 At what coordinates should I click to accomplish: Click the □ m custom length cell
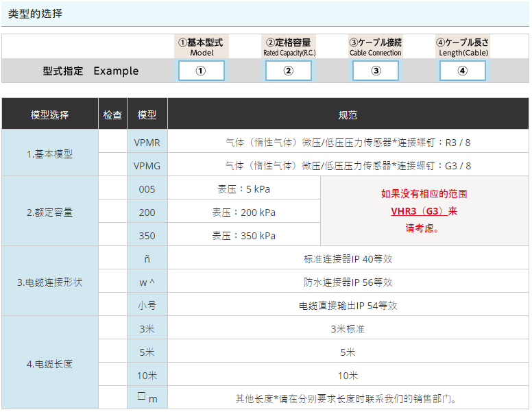coord(147,398)
